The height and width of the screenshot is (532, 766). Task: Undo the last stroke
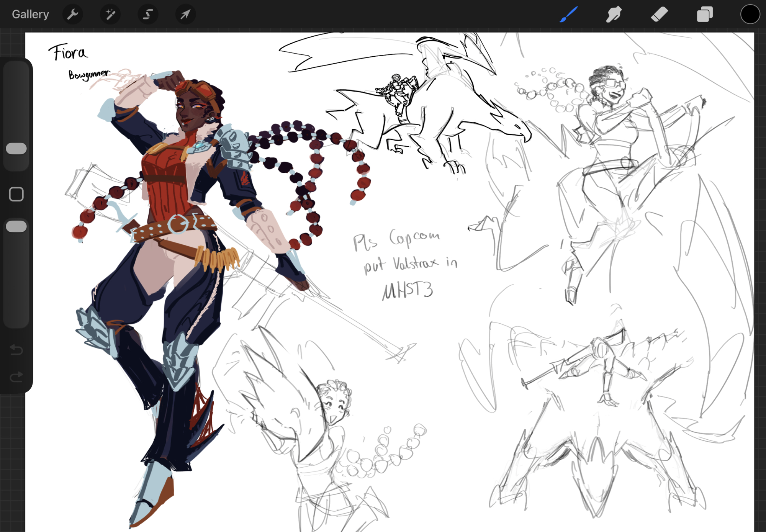(x=16, y=350)
